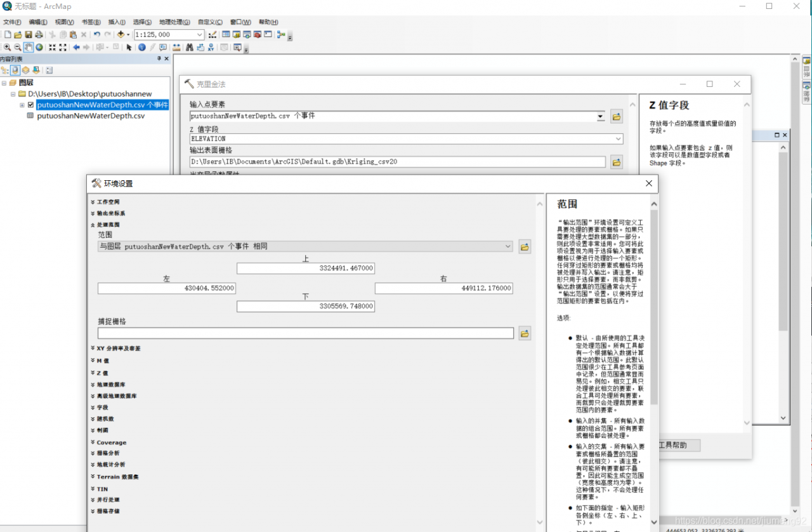This screenshot has width=812, height=532.
Task: Open the Catalog window icon
Action: 237,34
